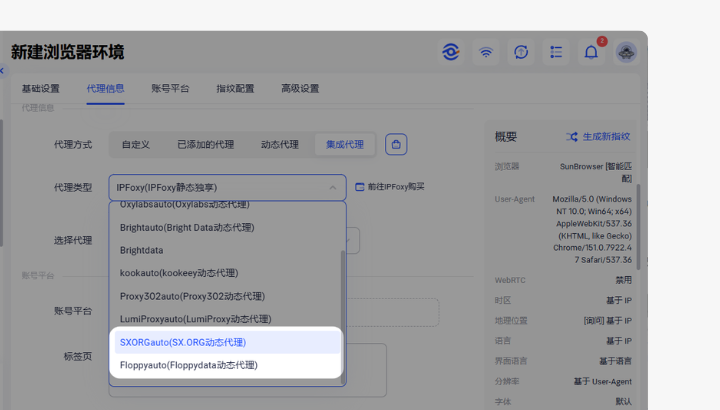Screen dimensions: 720x410
Task: Switch to 基础设置 tab
Action: (41, 89)
